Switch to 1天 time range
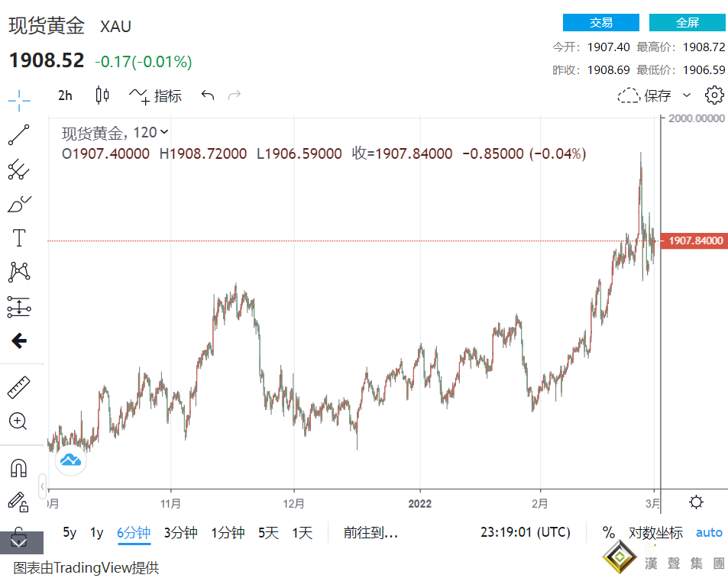Viewport: 728px width, 578px height. tap(303, 532)
